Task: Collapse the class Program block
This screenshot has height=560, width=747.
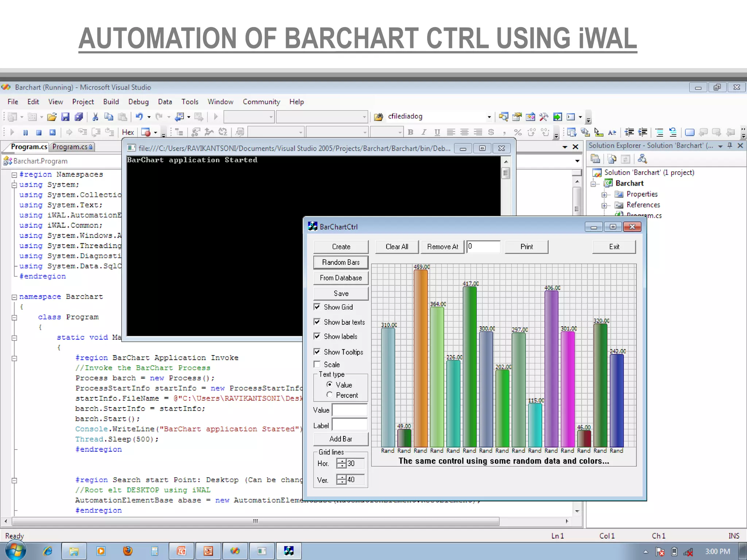Action: (x=14, y=318)
